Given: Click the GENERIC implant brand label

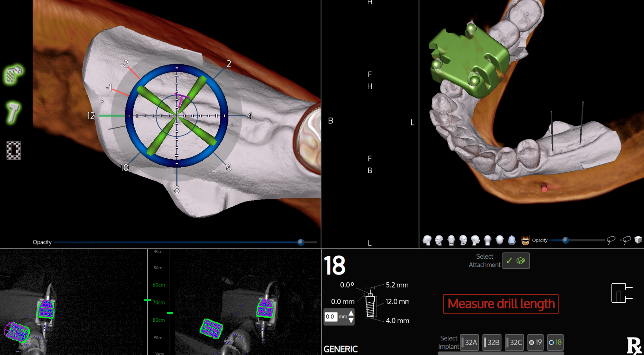Looking at the screenshot, I should [x=341, y=349].
